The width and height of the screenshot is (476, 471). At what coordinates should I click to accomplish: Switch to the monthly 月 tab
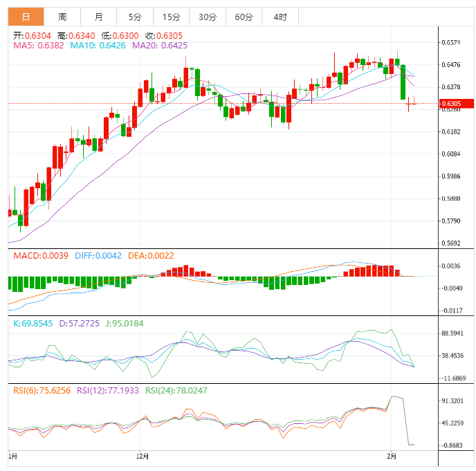point(98,17)
